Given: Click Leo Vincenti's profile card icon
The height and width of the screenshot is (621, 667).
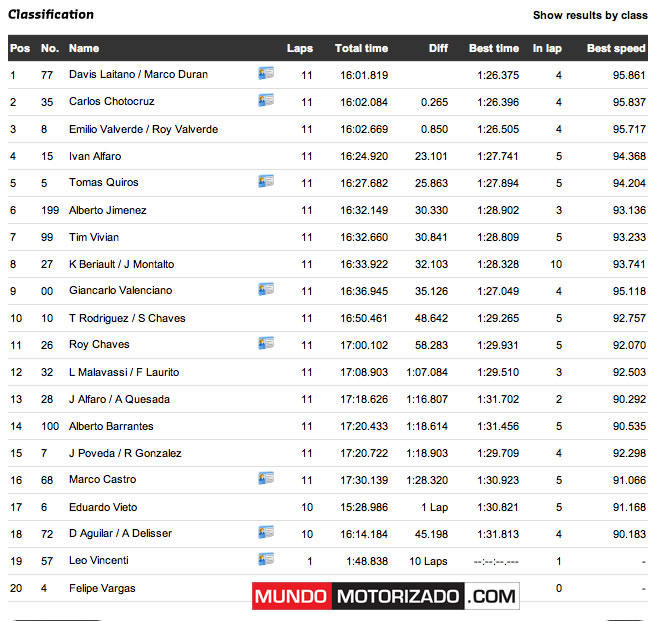Looking at the screenshot, I should [265, 559].
